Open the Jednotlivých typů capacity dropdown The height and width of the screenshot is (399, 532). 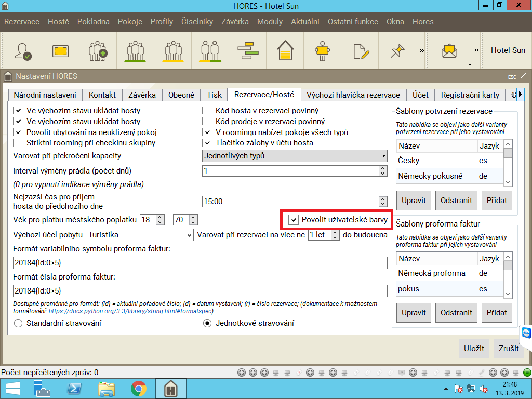click(295, 156)
